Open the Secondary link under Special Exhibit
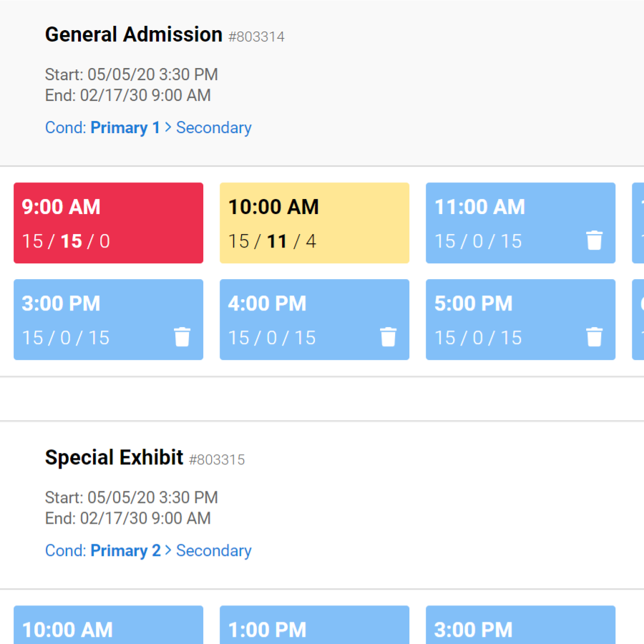The image size is (644, 644). pos(213,550)
